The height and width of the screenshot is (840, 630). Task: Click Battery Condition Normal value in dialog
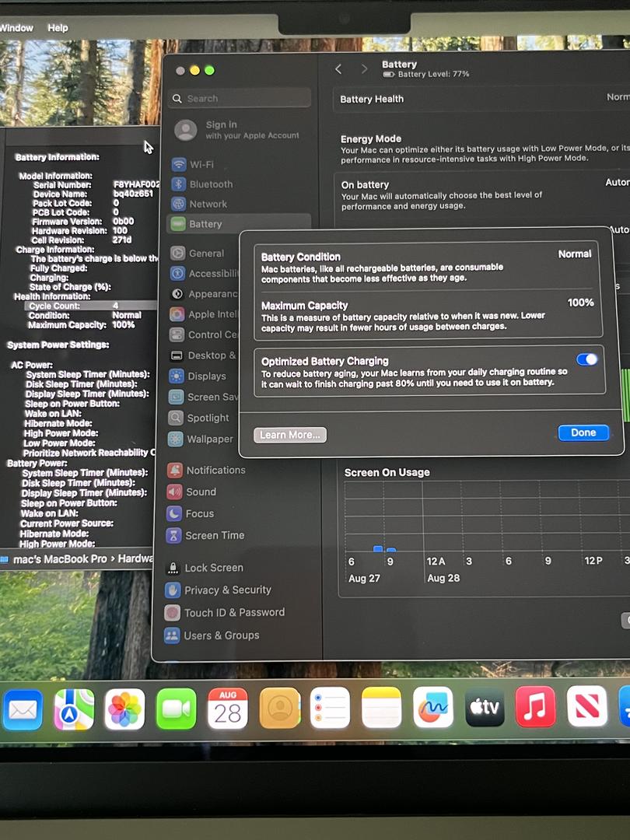coord(574,254)
